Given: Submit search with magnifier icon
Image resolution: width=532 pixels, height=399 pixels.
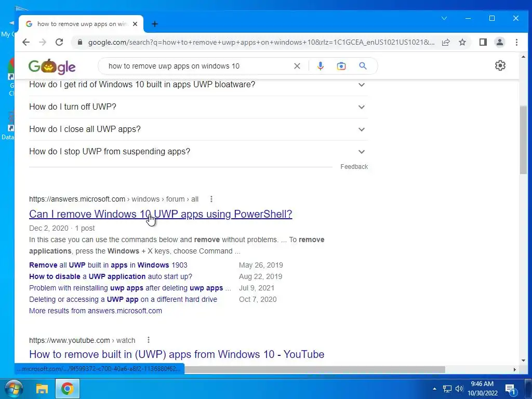Looking at the screenshot, I should pos(363,66).
